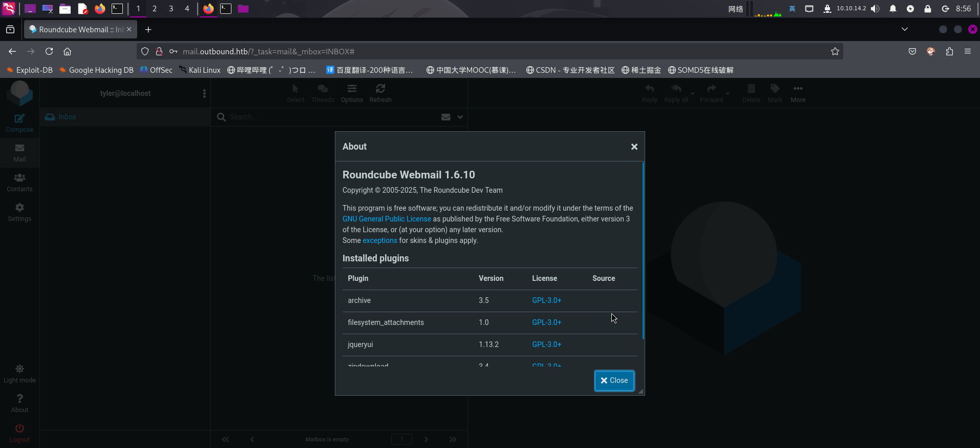Click the Mark tag icon

click(775, 93)
